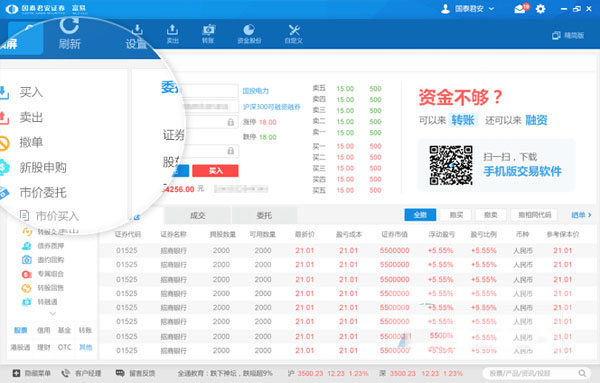Click the 国泰君安 user account avatar icon
The height and width of the screenshot is (383, 600).
[445, 8]
